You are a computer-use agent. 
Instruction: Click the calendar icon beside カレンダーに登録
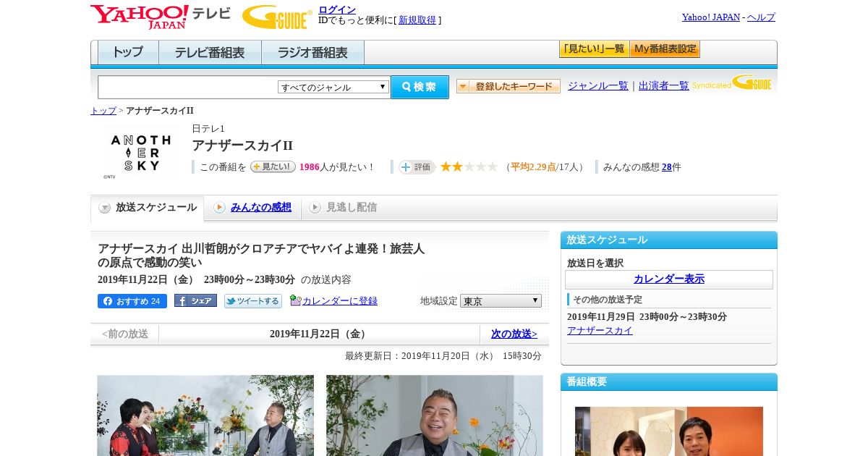(295, 300)
